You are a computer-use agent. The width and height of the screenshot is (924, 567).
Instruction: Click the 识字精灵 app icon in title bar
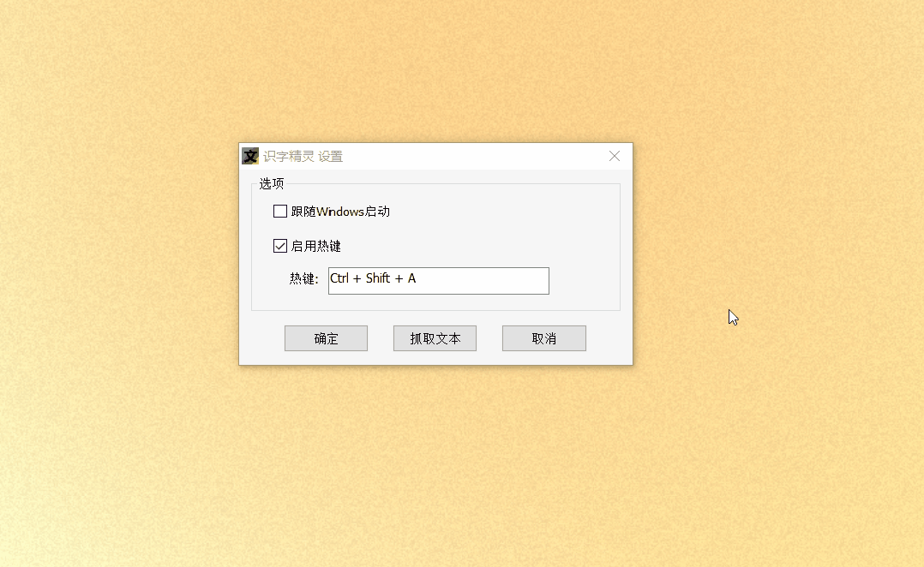tap(250, 156)
